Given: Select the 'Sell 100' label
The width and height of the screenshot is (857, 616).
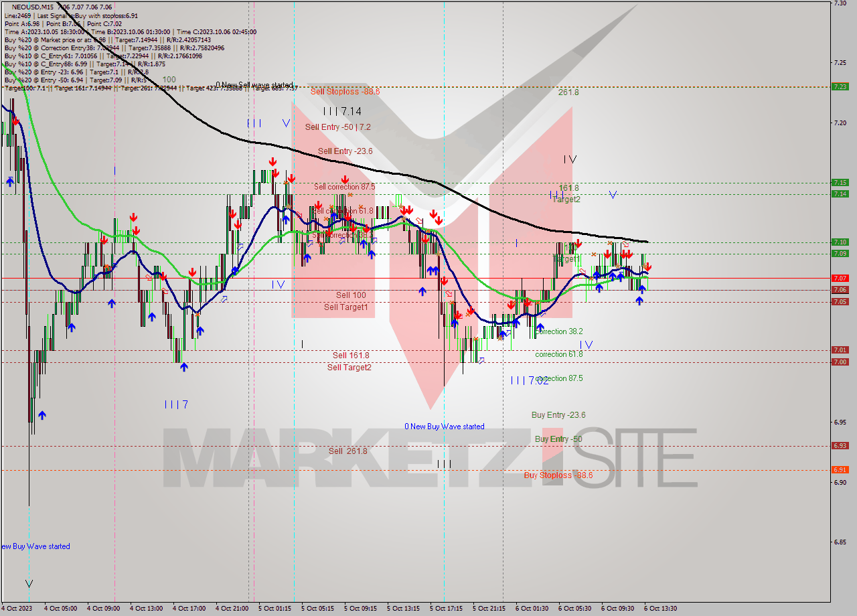Looking at the screenshot, I should coord(351,295).
